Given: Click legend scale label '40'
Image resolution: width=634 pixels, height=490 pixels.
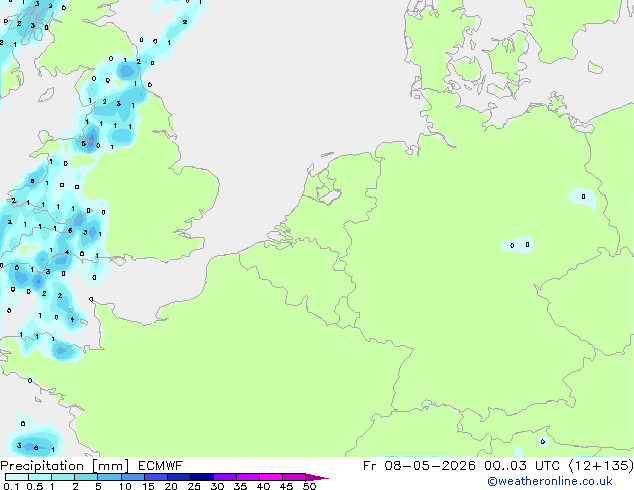Looking at the screenshot, I should tap(263, 486).
